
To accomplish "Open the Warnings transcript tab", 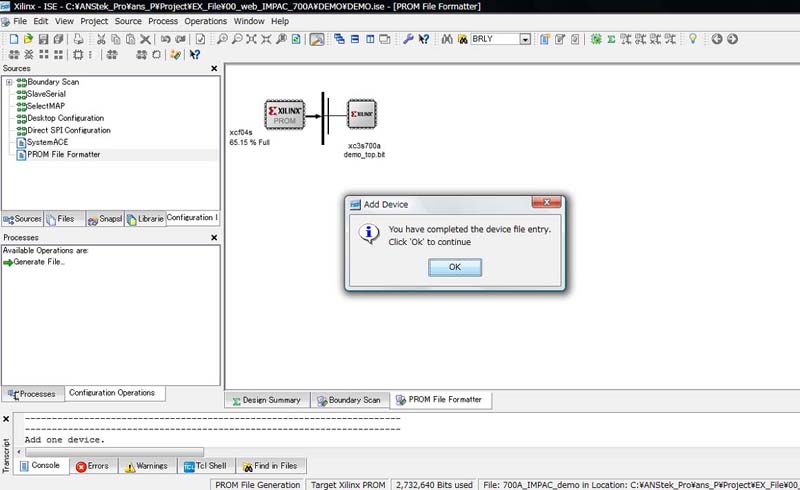I will (x=147, y=466).
